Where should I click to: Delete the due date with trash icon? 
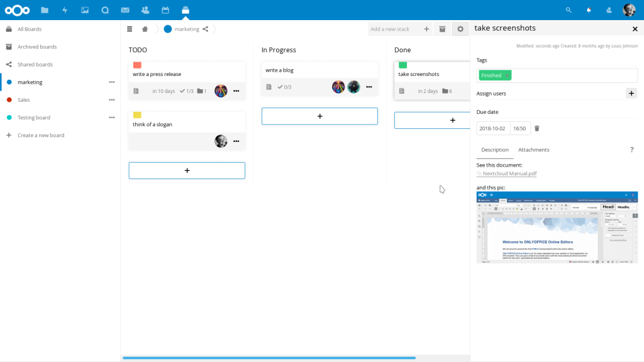click(x=536, y=128)
